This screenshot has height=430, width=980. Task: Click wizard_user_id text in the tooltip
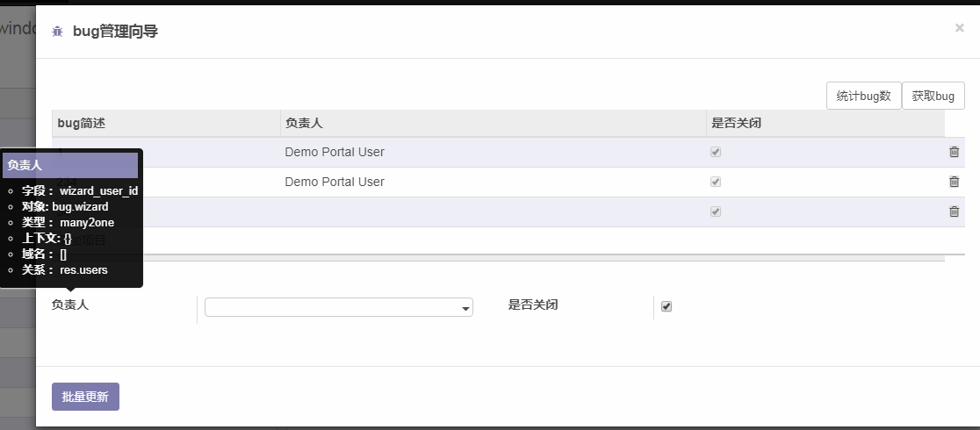pos(98,190)
